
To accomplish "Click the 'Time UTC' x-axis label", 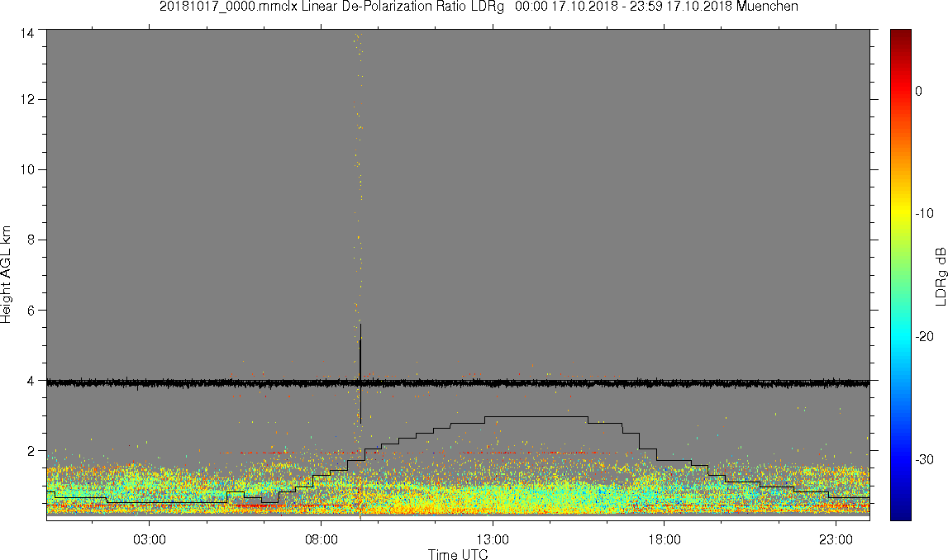I will tap(458, 554).
